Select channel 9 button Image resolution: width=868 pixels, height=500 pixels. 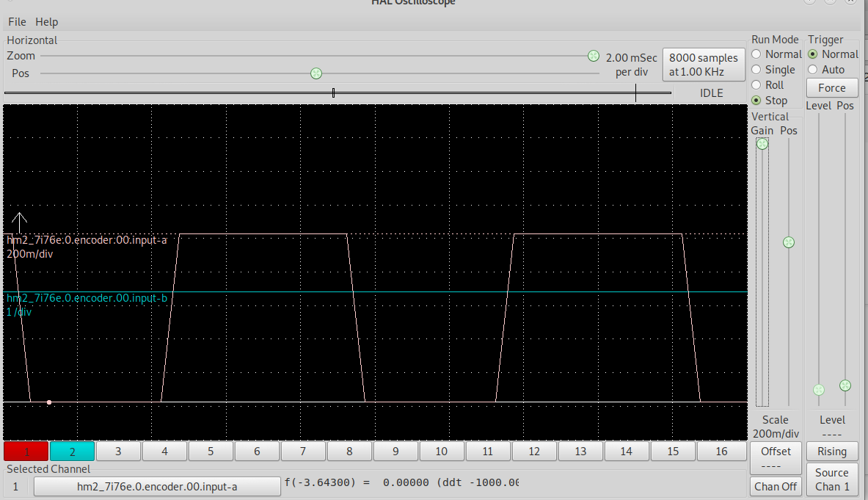click(395, 452)
